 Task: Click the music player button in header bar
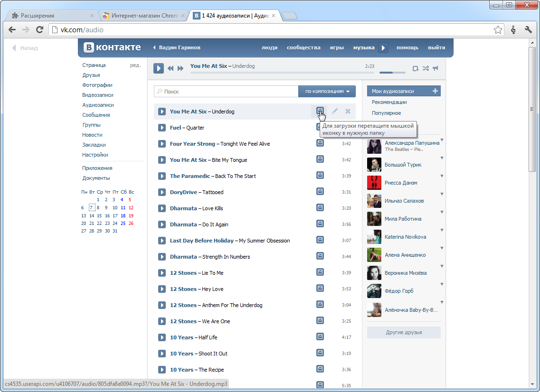[383, 48]
